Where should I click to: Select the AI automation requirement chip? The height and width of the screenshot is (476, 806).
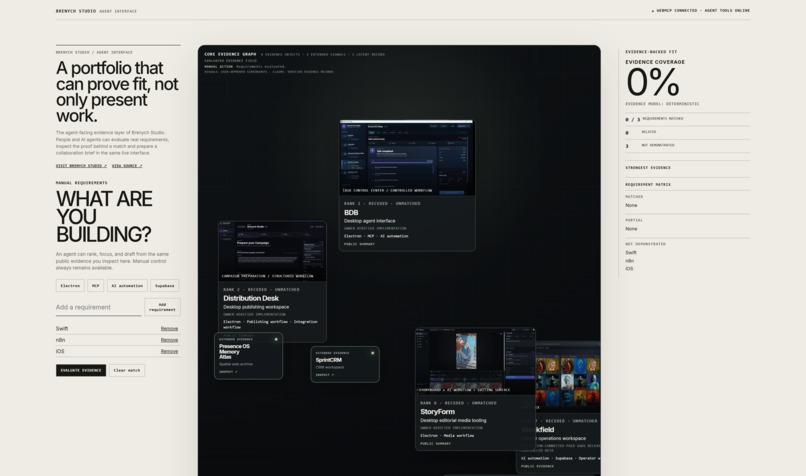click(127, 285)
